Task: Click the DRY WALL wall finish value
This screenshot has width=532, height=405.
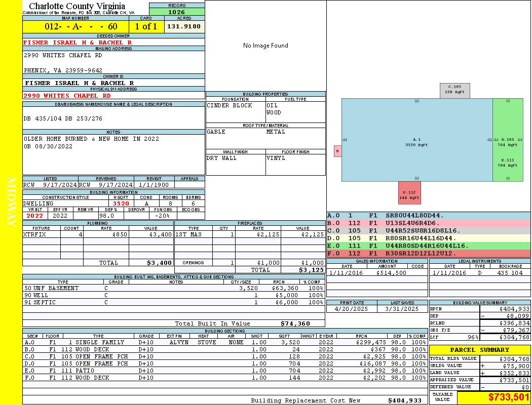Action: point(221,158)
